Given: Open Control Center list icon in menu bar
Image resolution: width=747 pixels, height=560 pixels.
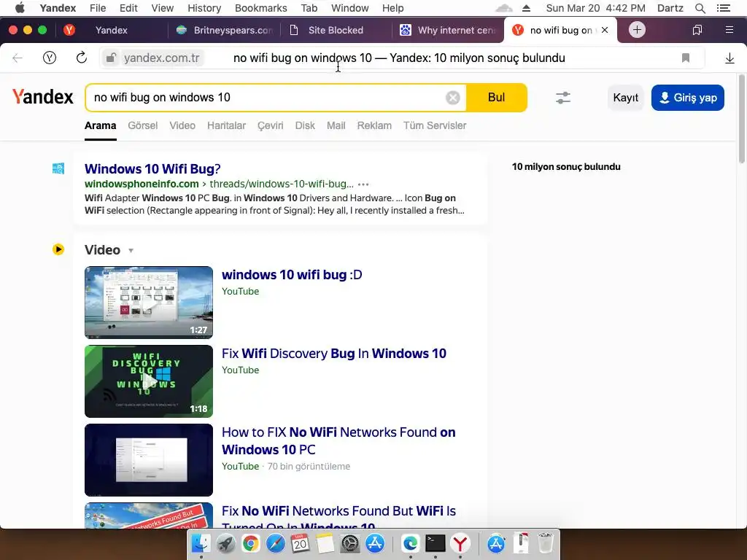Looking at the screenshot, I should [724, 8].
